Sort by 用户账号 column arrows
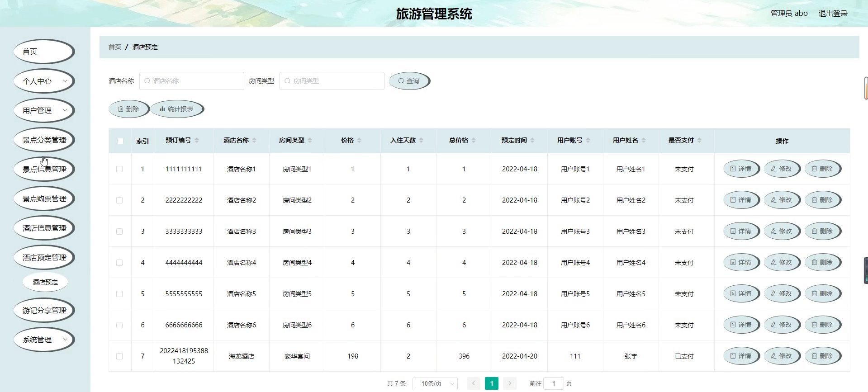The height and width of the screenshot is (392, 868). pyautogui.click(x=588, y=141)
